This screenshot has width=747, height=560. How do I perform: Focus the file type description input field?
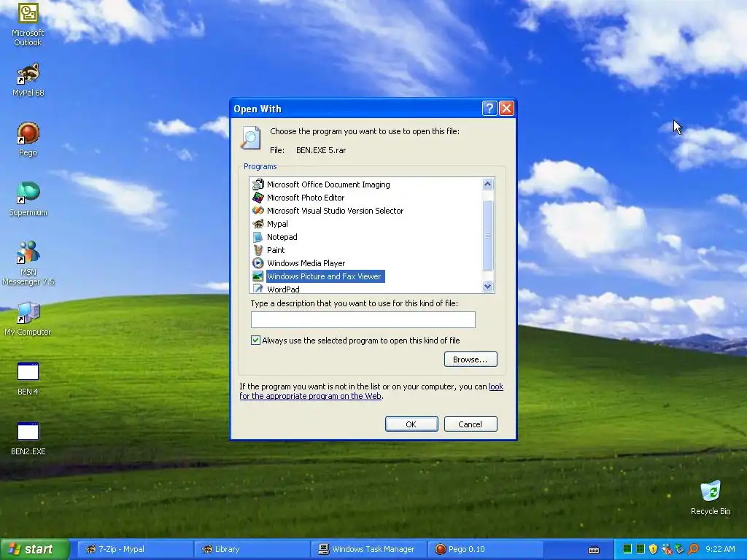click(363, 319)
